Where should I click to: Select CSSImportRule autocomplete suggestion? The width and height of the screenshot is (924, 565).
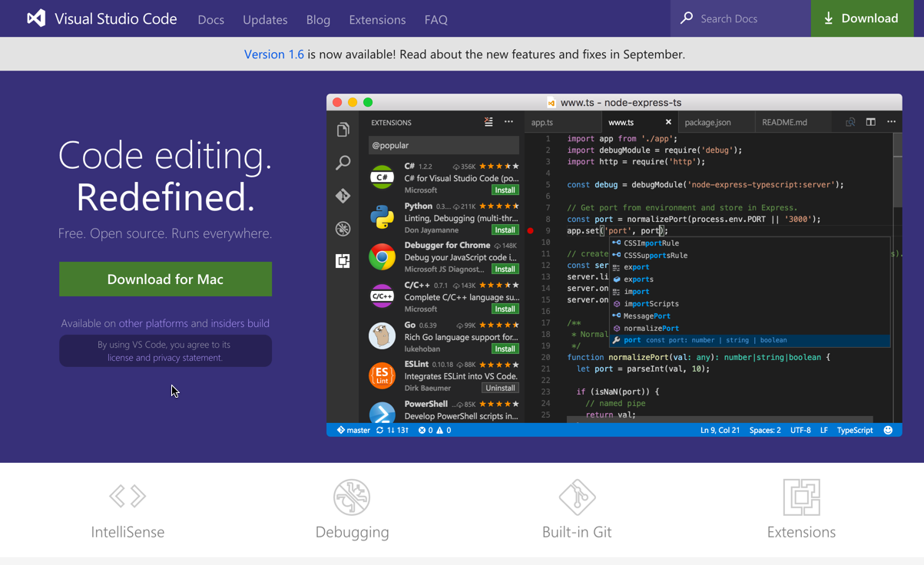click(750, 243)
